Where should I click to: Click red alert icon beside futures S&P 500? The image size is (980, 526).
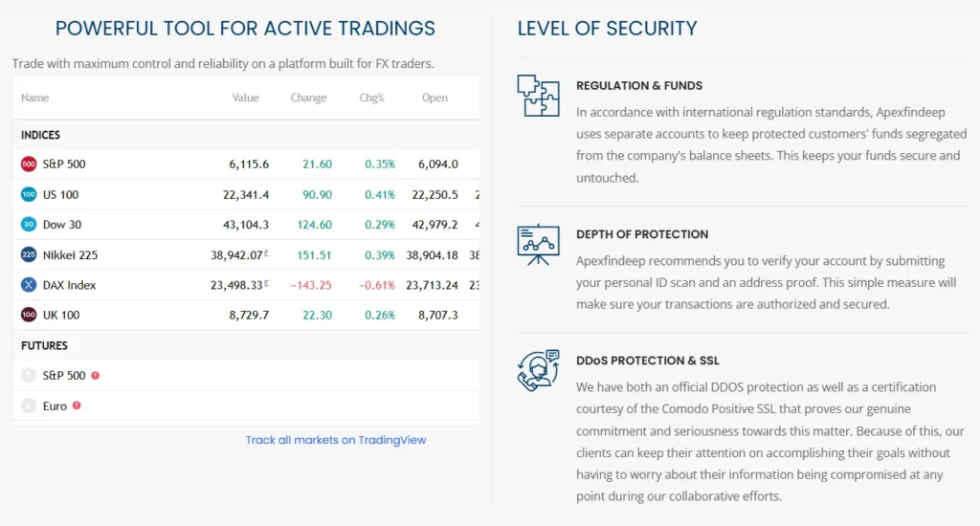point(95,376)
